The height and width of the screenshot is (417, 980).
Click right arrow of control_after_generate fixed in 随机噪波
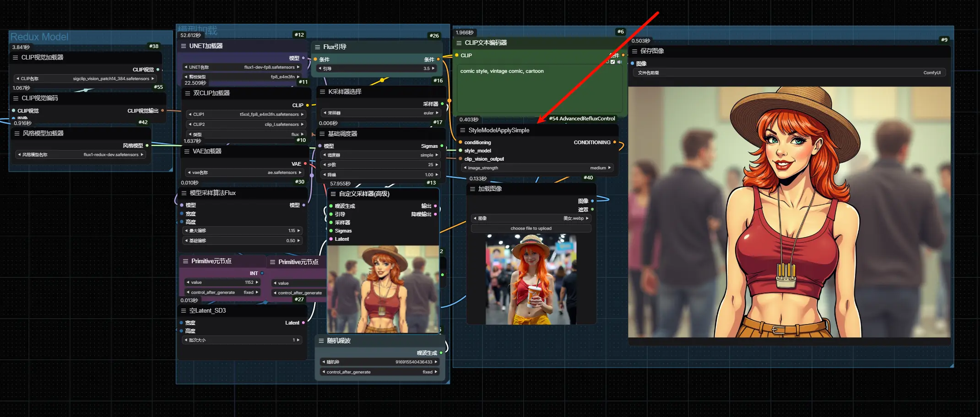(x=436, y=372)
